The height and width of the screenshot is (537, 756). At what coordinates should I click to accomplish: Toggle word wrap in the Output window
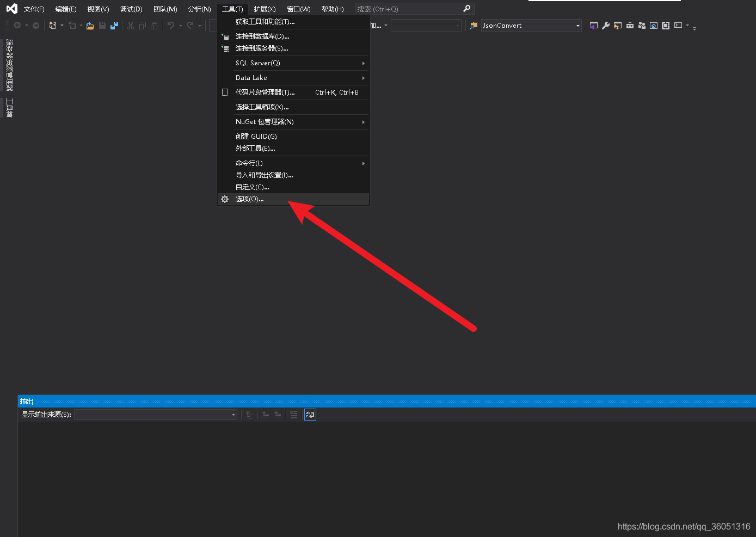click(310, 414)
